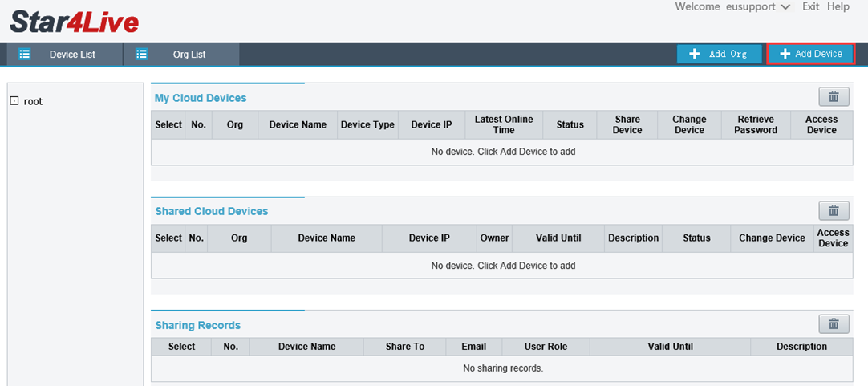Click the Exit link
Image resolution: width=868 pixels, height=386 pixels.
point(810,6)
